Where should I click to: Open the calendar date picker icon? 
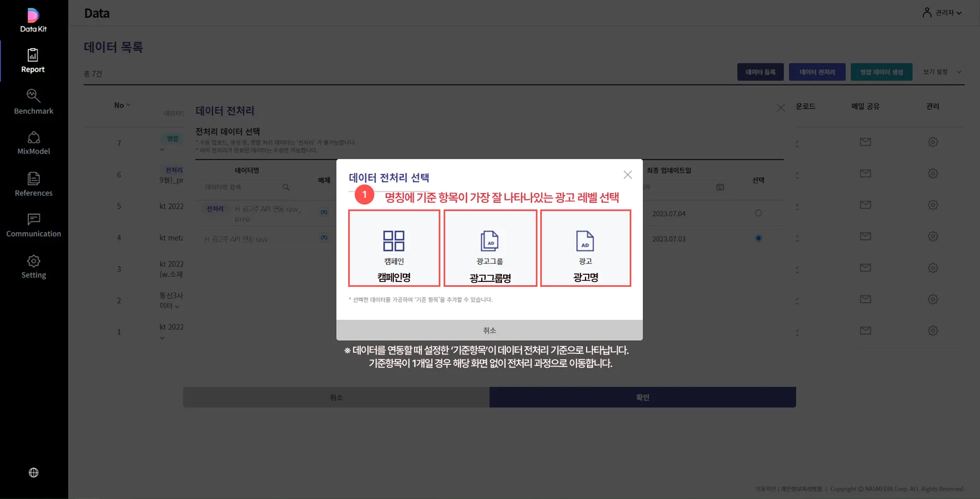click(720, 187)
